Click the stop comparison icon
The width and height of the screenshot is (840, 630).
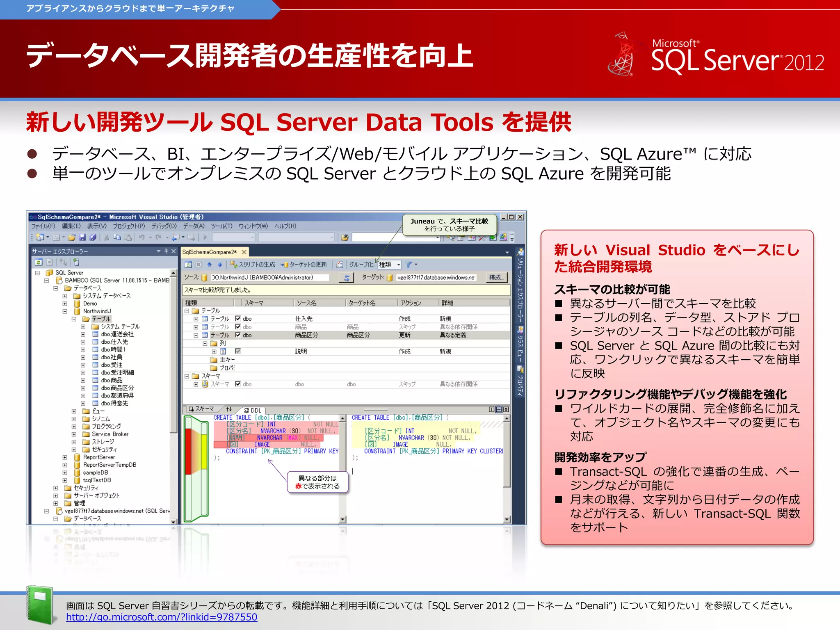click(x=199, y=265)
